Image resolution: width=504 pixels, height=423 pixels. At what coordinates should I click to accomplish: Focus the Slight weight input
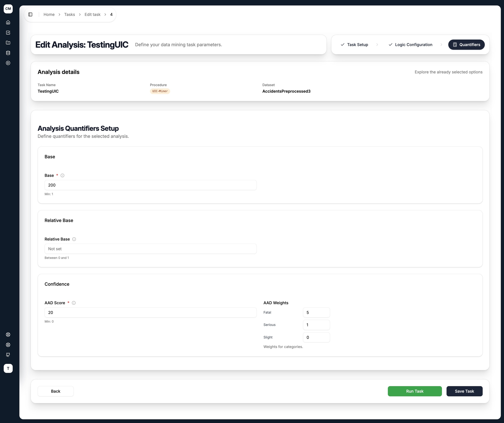tap(316, 337)
